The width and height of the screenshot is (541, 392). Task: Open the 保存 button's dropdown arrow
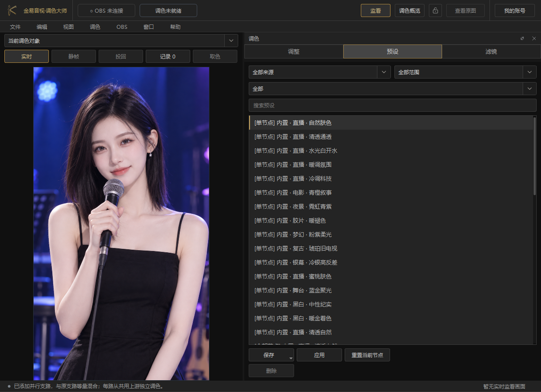point(291,358)
